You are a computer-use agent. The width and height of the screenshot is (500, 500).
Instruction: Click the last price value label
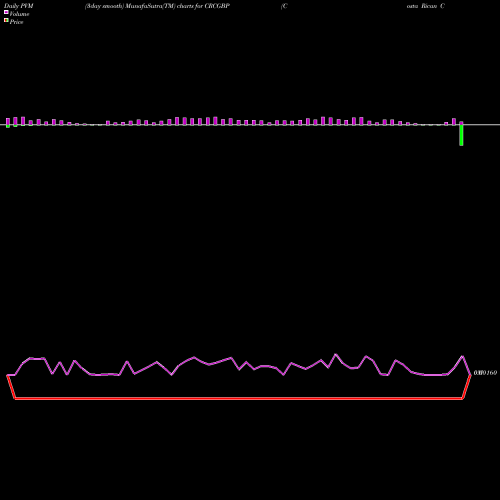coord(485,373)
